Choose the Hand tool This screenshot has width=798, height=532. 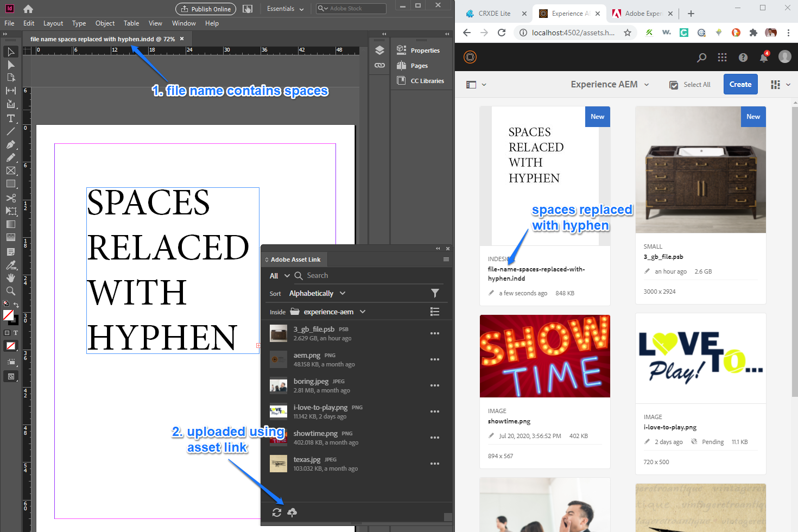[10, 277]
